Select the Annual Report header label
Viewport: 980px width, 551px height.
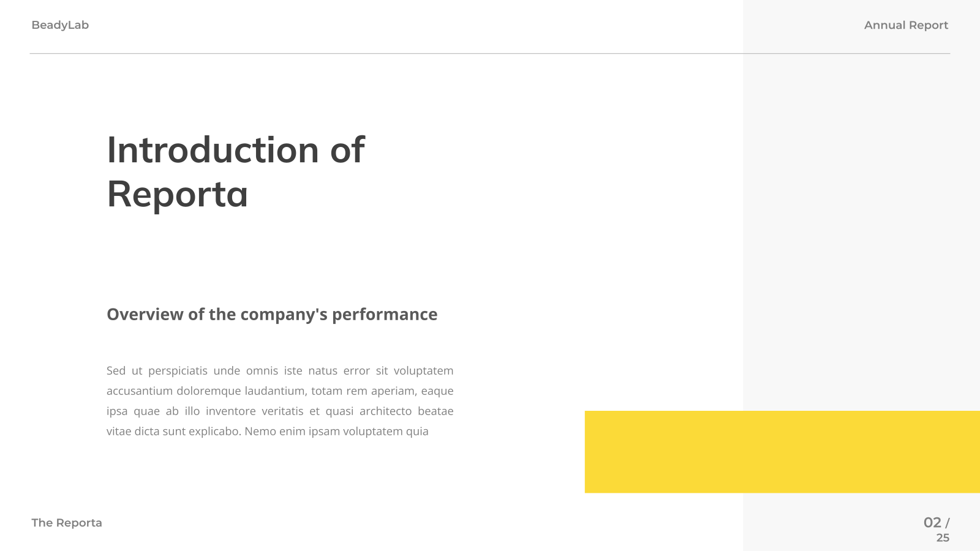click(906, 25)
